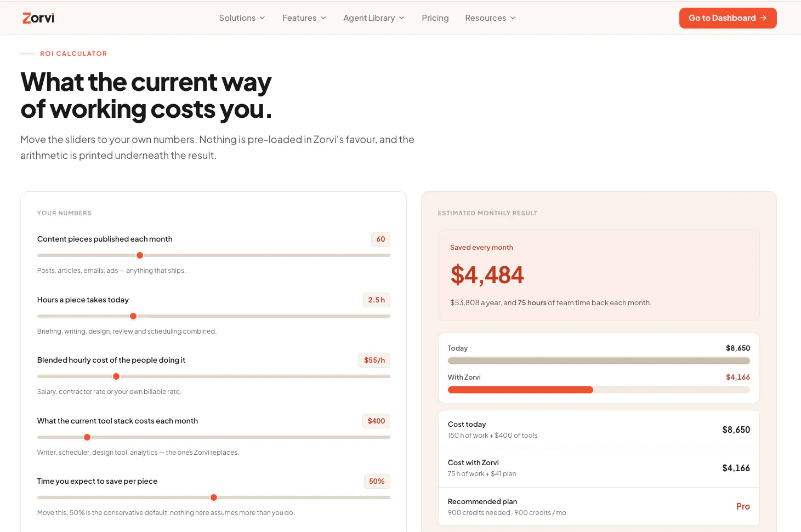This screenshot has height=532, width=801.
Task: Click the Recommended plan row label
Action: [x=482, y=501]
